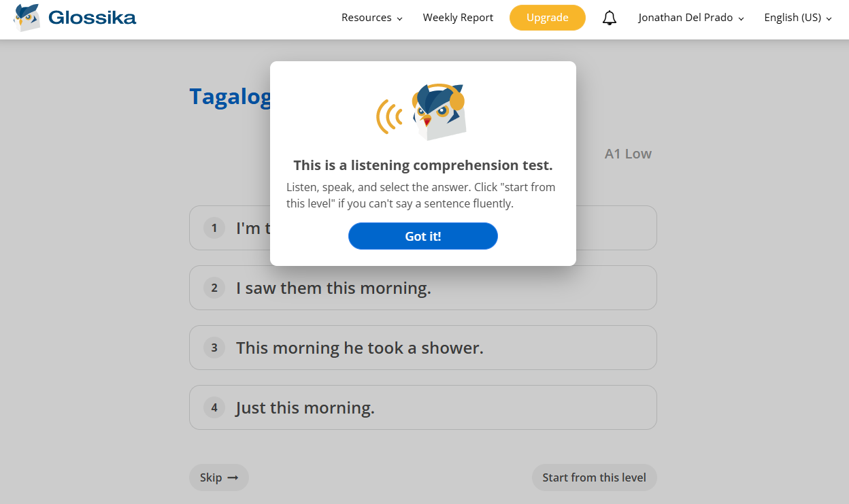Choose answer "This morning he took a shower."
Image resolution: width=849 pixels, height=504 pixels.
tap(423, 348)
